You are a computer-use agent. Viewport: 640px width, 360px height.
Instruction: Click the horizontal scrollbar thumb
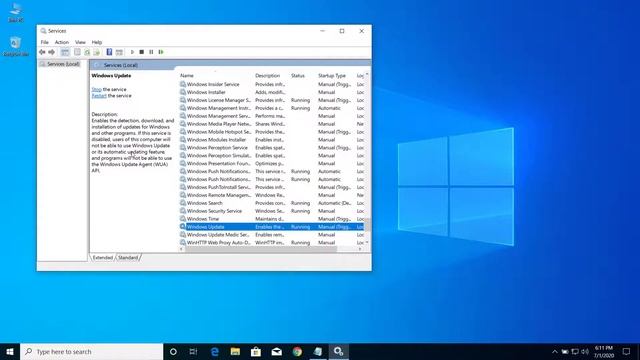[x=261, y=249]
